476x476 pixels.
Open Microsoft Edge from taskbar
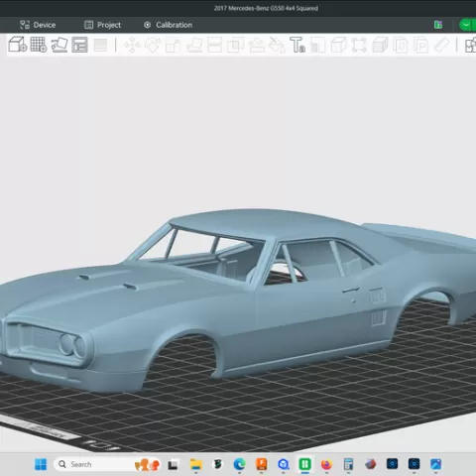(x=239, y=464)
